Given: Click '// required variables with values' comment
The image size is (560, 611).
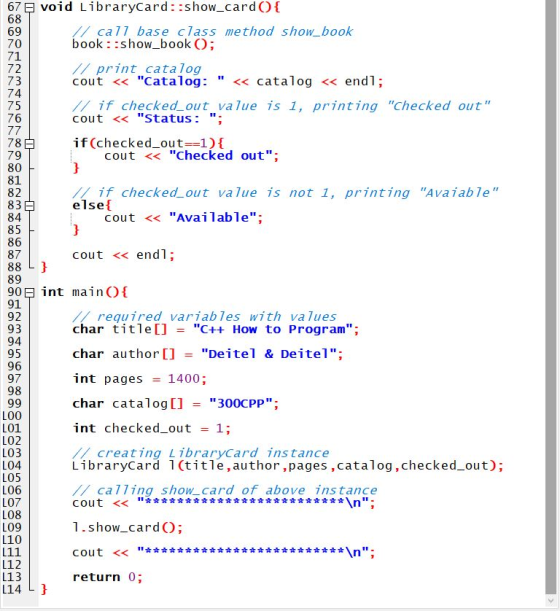Looking at the screenshot, I should tap(205, 317).
